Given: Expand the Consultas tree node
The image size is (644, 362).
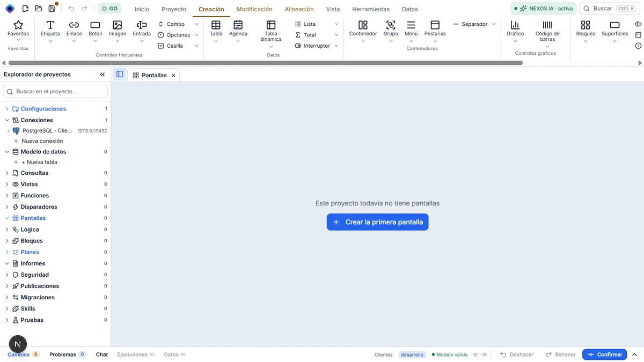Looking at the screenshot, I should point(7,173).
